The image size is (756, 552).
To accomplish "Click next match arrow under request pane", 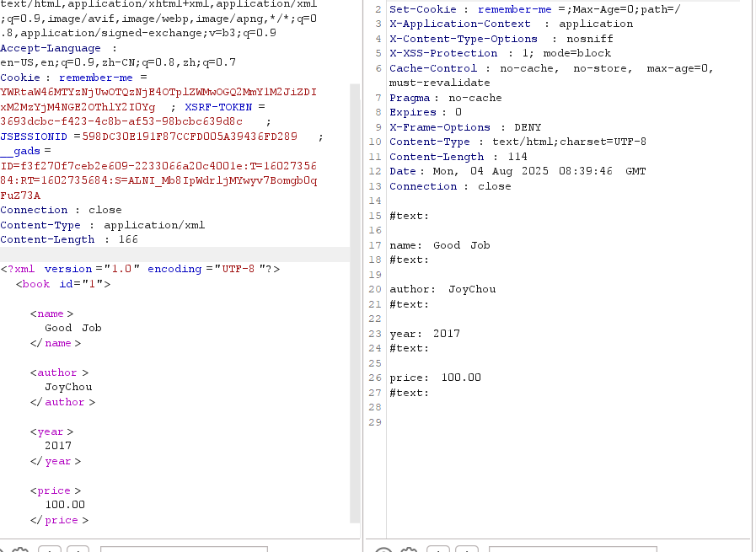I will 78,549.
